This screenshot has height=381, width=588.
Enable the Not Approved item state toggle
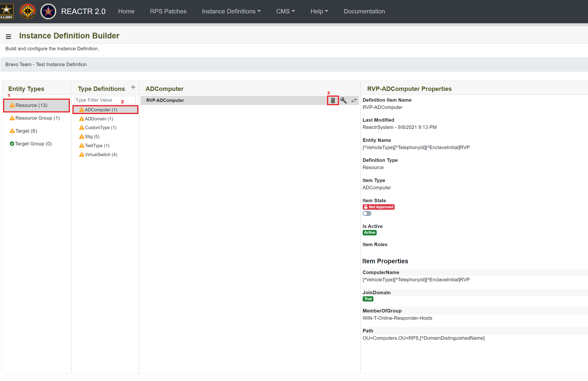(x=367, y=213)
